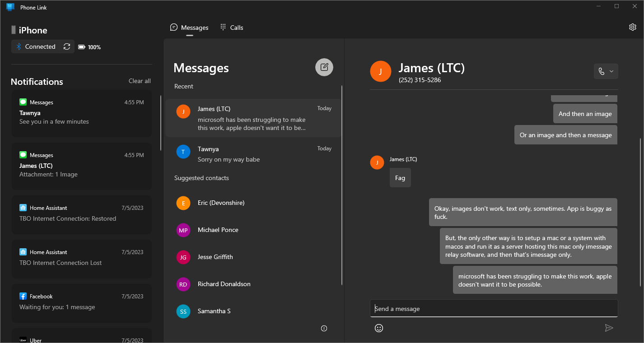Click Jesse Griffith JG avatar
This screenshot has width=644, height=343.
(x=183, y=257)
